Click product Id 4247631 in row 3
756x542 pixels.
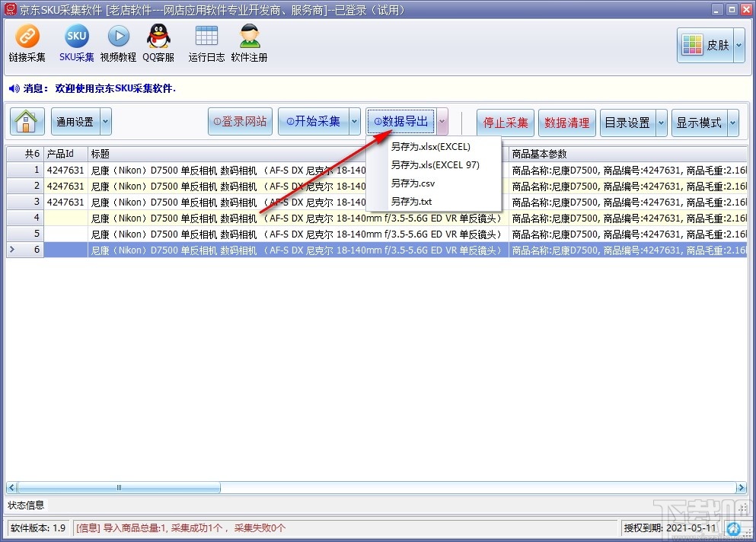point(65,202)
